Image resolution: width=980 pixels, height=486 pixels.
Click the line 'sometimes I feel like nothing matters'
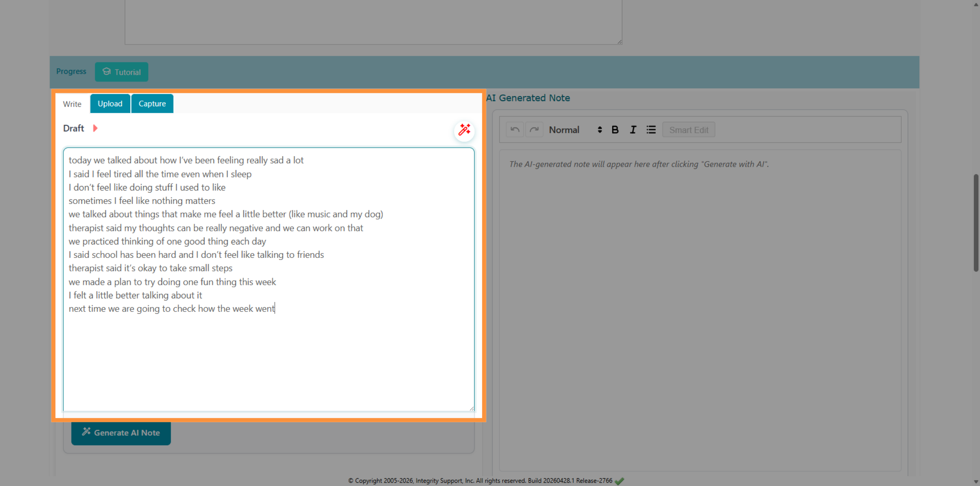142,201
